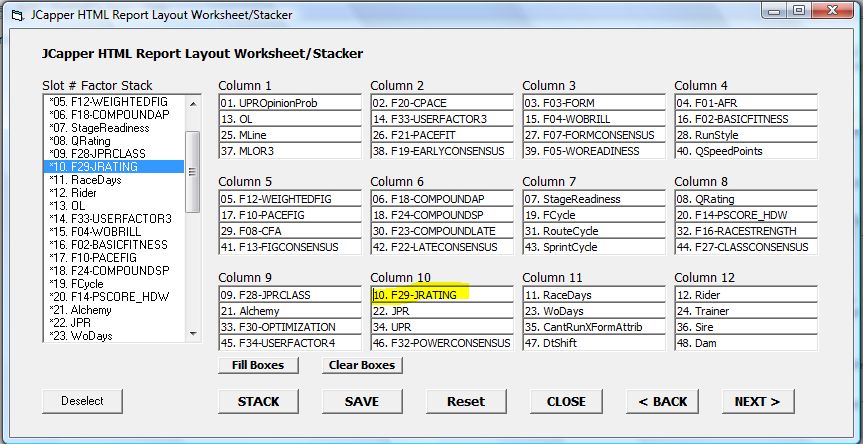
Task: Click the 40. QSpeedPoints box
Action: pyautogui.click(x=746, y=151)
